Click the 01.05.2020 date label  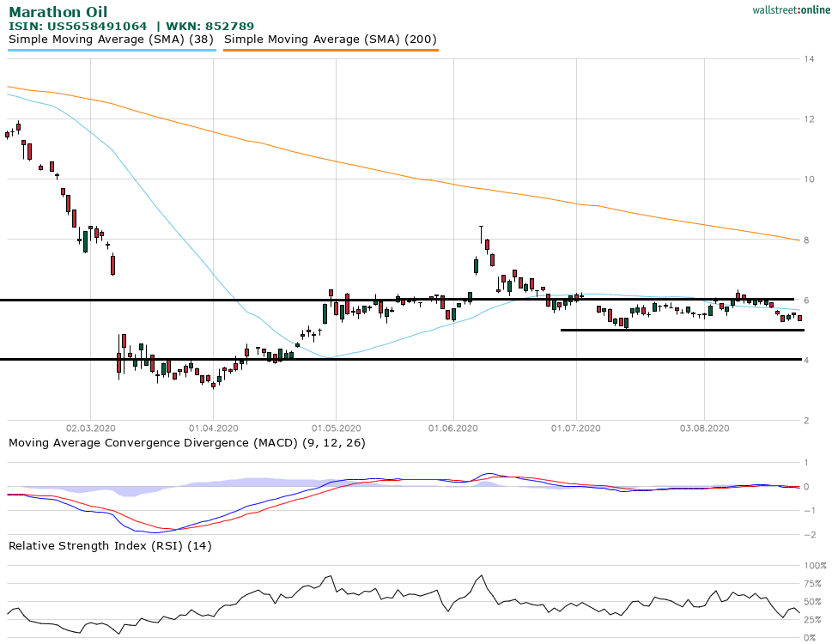click(335, 427)
